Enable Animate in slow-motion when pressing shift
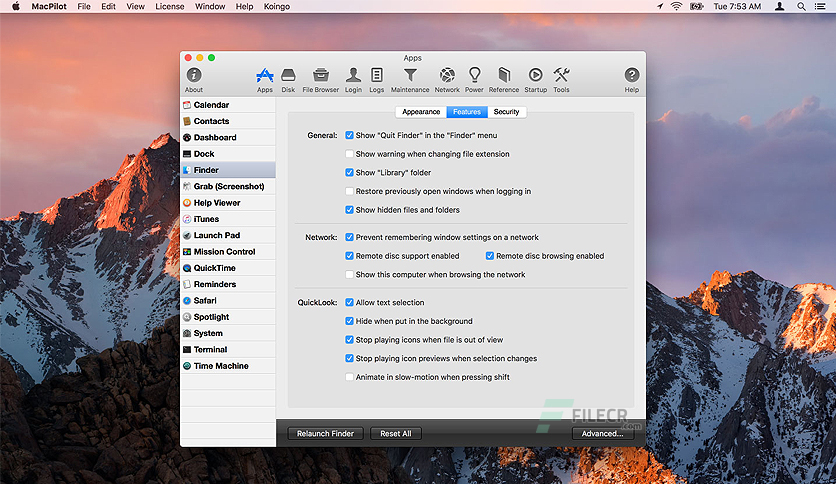 (349, 377)
